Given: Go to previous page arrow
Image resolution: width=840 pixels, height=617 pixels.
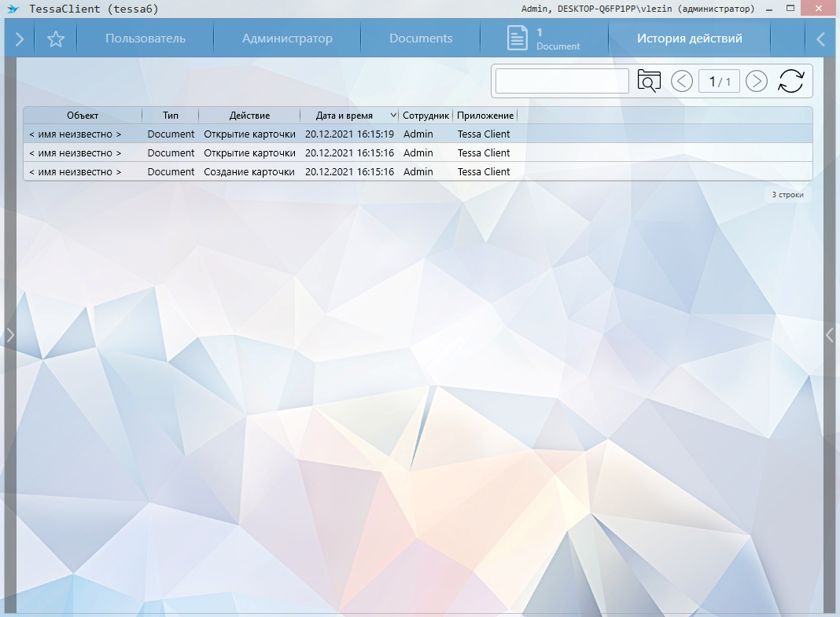Looking at the screenshot, I should click(682, 81).
